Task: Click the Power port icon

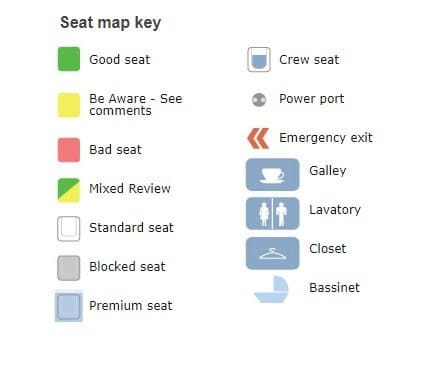Action: (259, 100)
